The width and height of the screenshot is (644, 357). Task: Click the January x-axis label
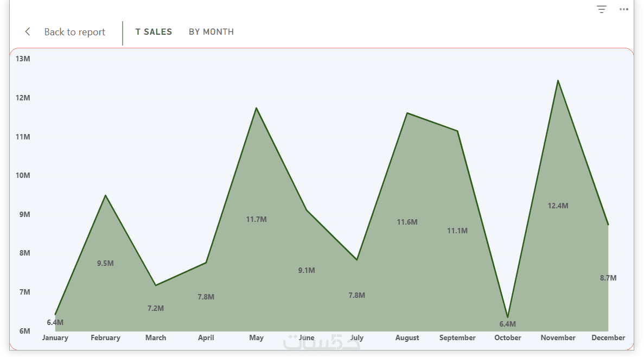[55, 338]
